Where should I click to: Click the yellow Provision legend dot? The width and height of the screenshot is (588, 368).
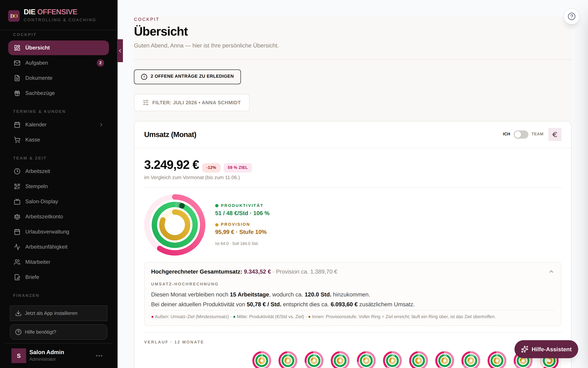pos(217,225)
